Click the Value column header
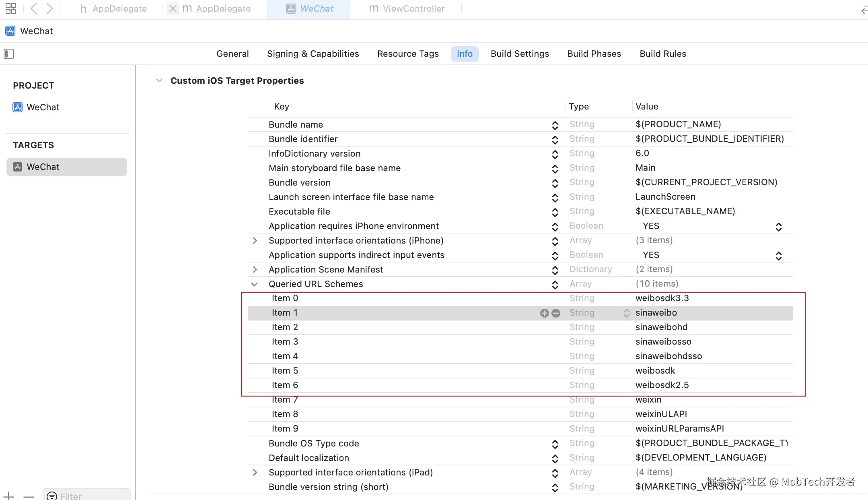This screenshot has height=500, width=868. point(647,107)
